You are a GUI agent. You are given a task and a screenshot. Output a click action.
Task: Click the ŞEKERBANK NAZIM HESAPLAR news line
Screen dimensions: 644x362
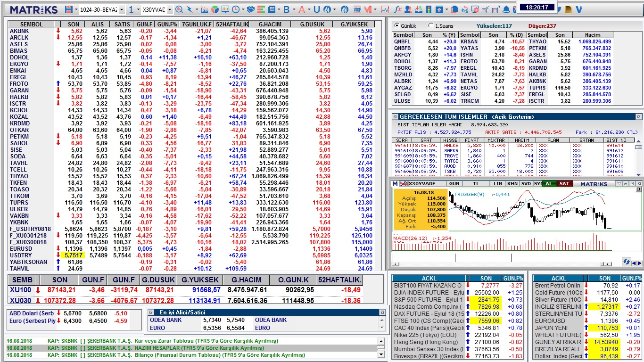(192, 348)
